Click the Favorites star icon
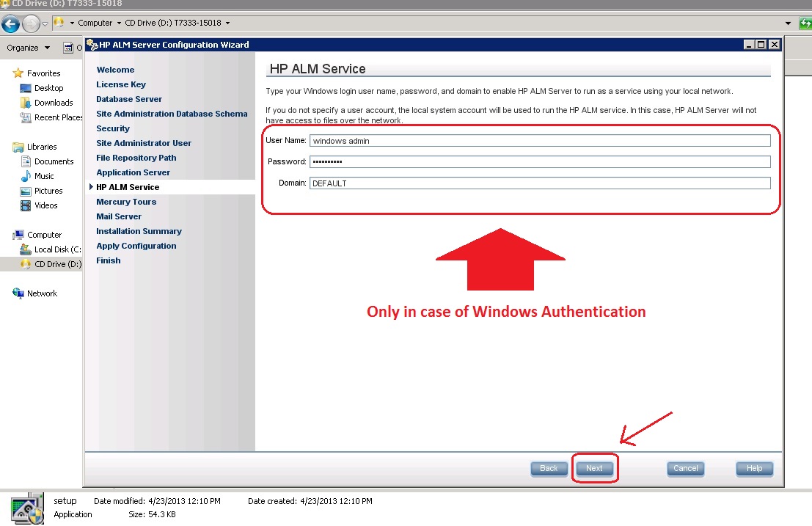812x526 pixels. 18,73
